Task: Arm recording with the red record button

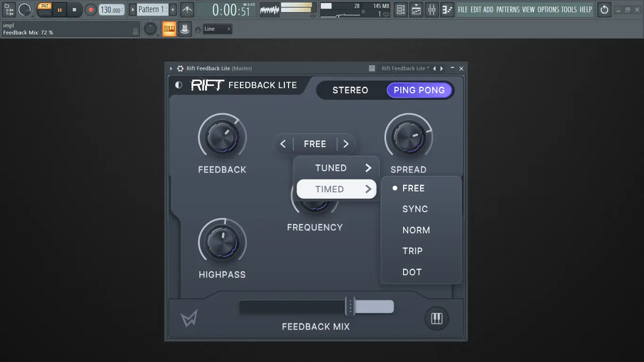Action: [91, 9]
